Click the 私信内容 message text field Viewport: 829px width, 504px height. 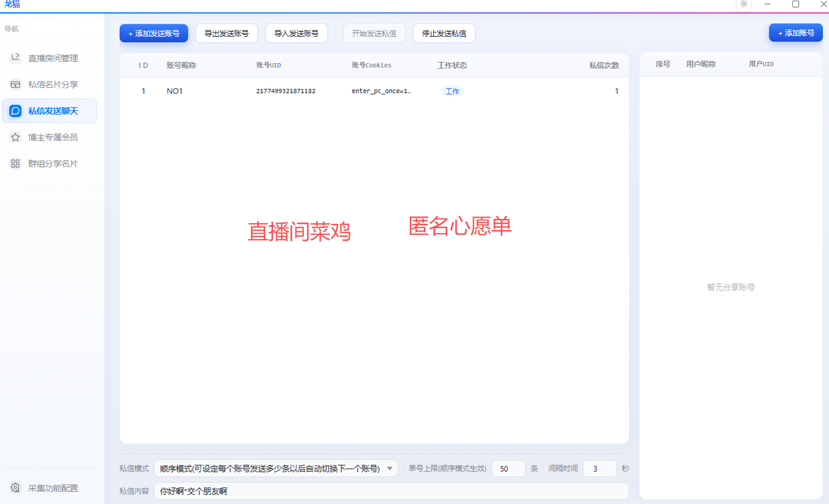coord(391,491)
